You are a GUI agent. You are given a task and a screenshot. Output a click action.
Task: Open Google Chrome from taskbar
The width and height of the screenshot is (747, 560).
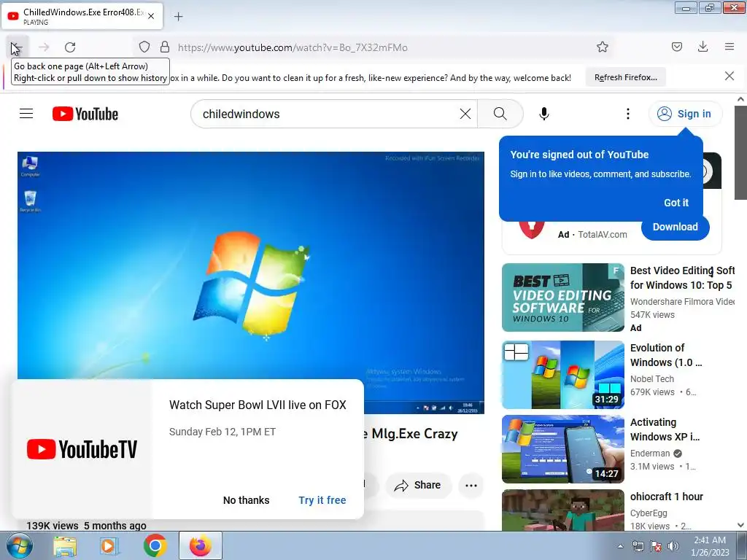(155, 545)
